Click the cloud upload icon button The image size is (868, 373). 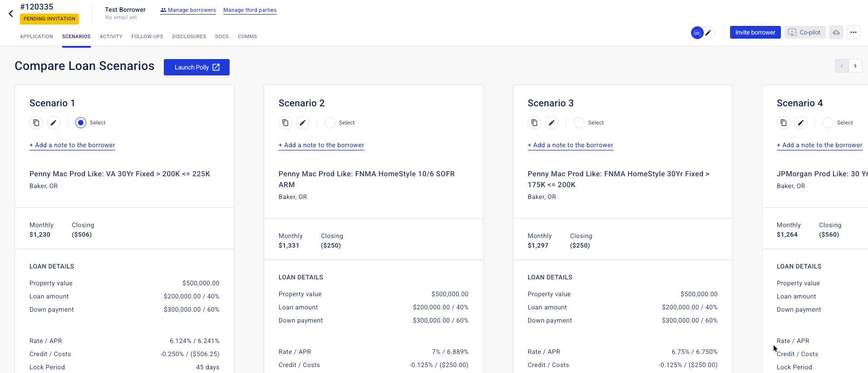(836, 32)
